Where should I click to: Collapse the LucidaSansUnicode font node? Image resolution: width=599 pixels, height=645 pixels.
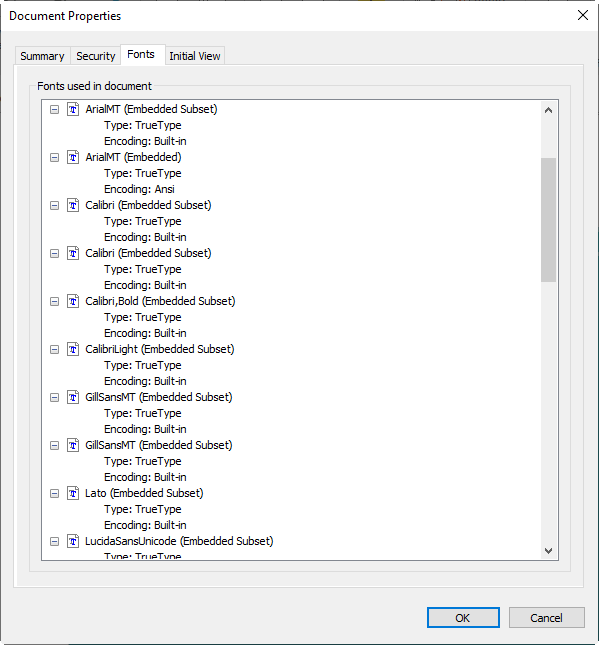click(x=54, y=542)
